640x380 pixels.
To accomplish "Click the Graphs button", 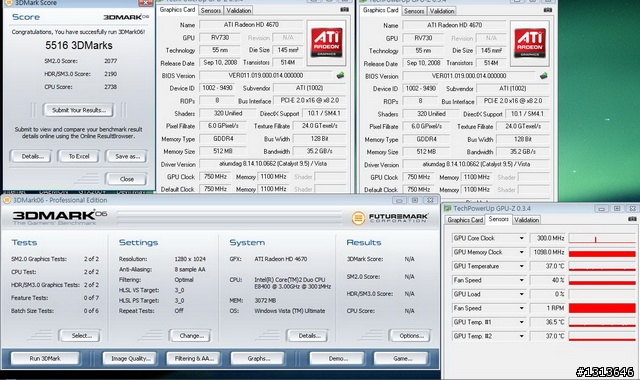I will [258, 358].
